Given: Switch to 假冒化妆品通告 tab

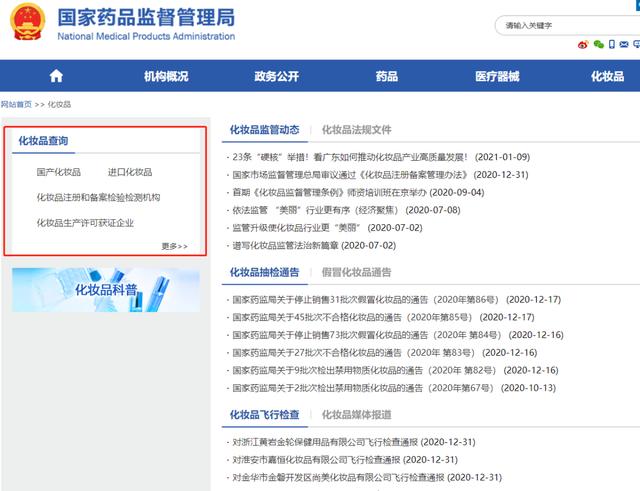Looking at the screenshot, I should (x=356, y=272).
